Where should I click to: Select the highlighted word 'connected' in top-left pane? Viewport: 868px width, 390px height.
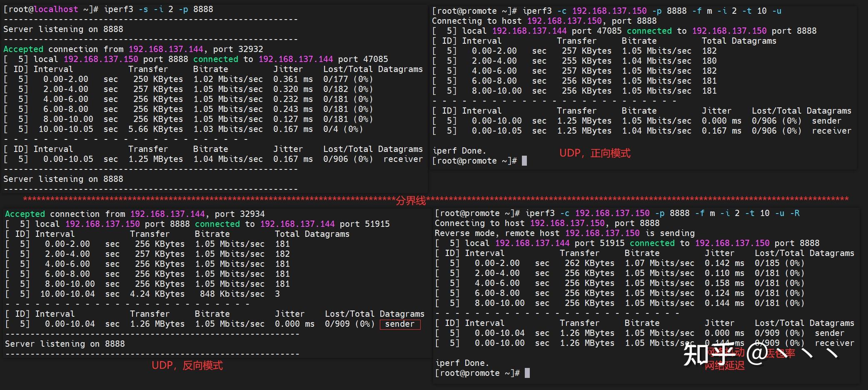[x=215, y=59]
